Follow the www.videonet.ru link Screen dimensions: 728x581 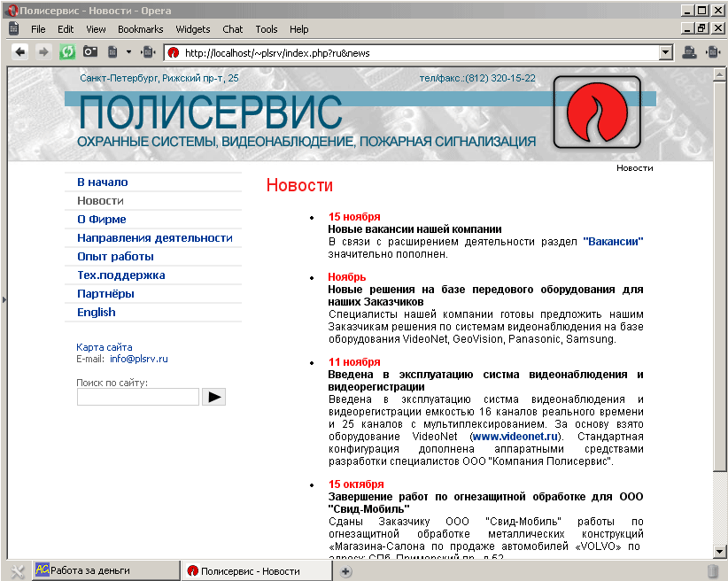tap(515, 437)
